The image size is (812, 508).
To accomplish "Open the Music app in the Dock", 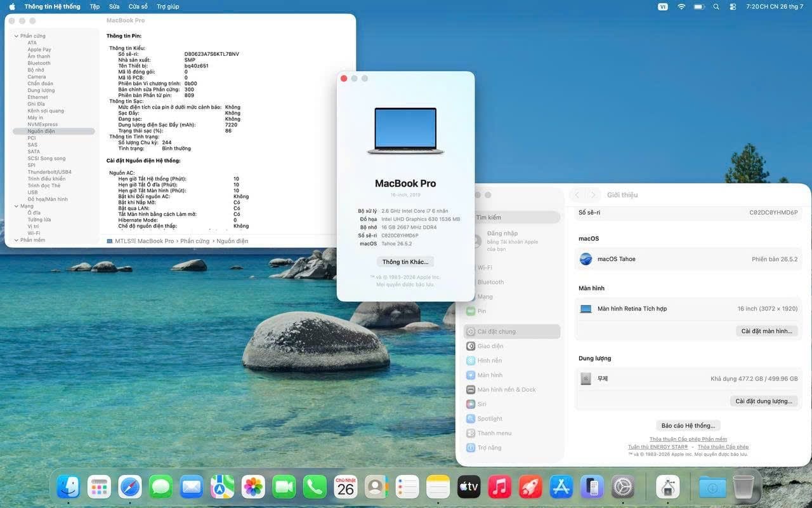I will pos(500,487).
